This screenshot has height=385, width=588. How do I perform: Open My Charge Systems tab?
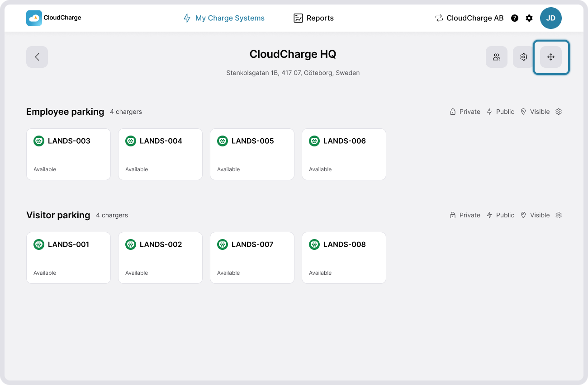224,18
